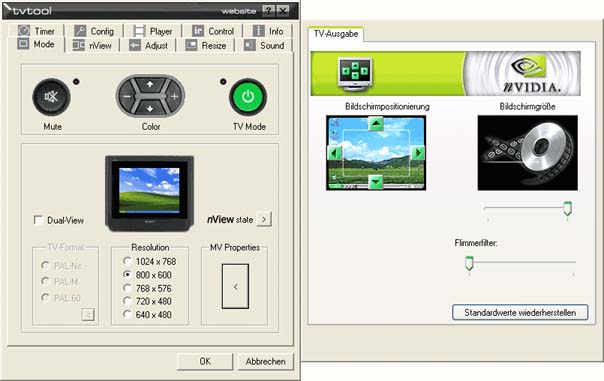Switch to the Control tab
The width and height of the screenshot is (604, 381).
coord(213,31)
